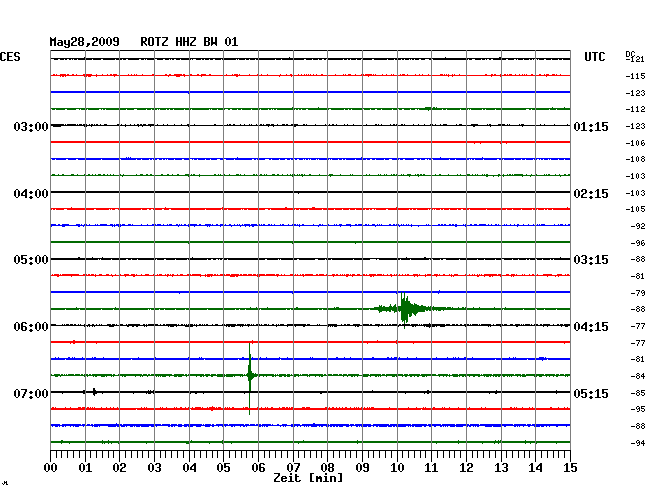Click minute 11 on the time axis

point(431,467)
